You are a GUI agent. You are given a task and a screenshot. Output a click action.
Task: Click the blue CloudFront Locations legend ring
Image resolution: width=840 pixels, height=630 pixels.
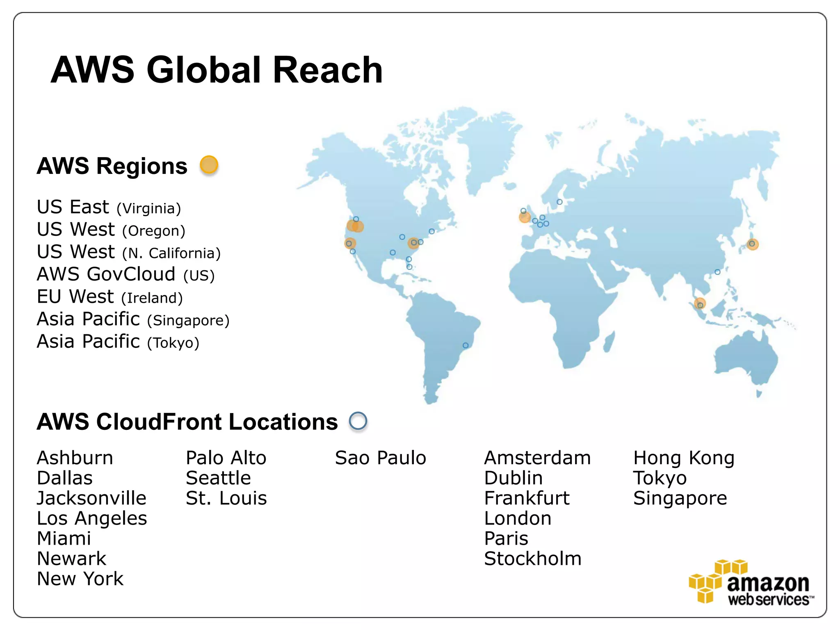click(358, 421)
